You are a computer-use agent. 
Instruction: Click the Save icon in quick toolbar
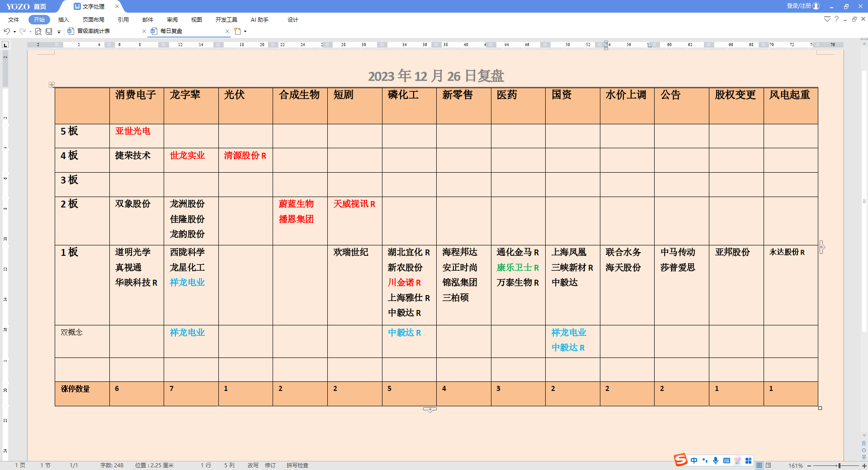(49, 31)
